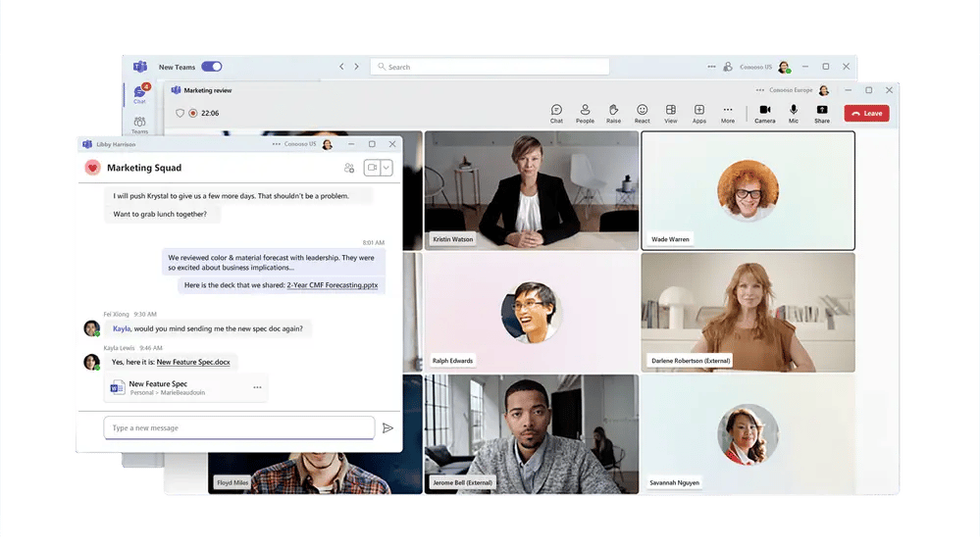The image size is (980, 551).
Task: Go back with the navigation arrow
Action: 341,67
